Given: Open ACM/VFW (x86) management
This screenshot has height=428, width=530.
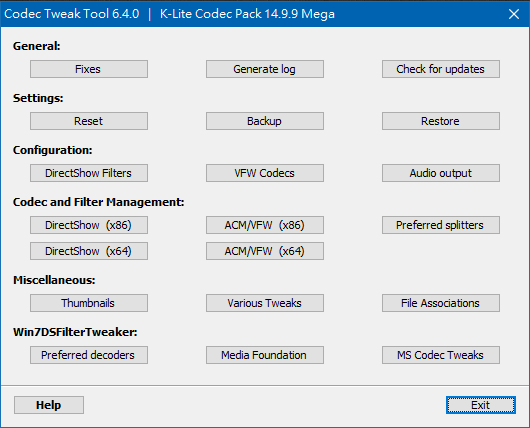Looking at the screenshot, I should (x=265, y=225).
